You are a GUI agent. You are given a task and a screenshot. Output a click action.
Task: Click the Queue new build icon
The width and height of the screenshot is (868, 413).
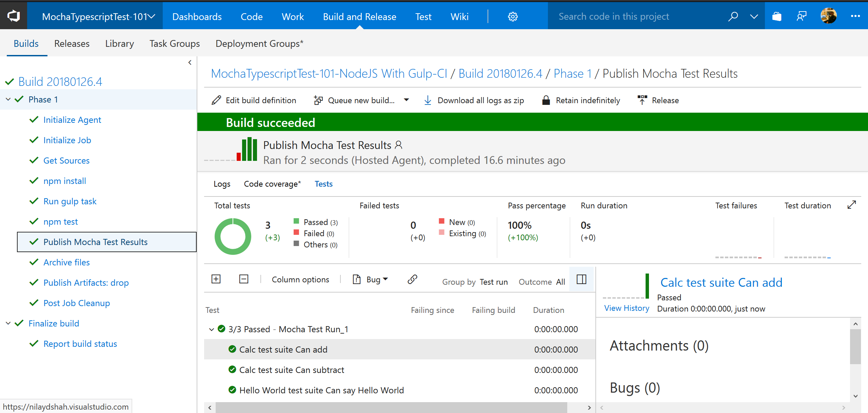pos(318,100)
